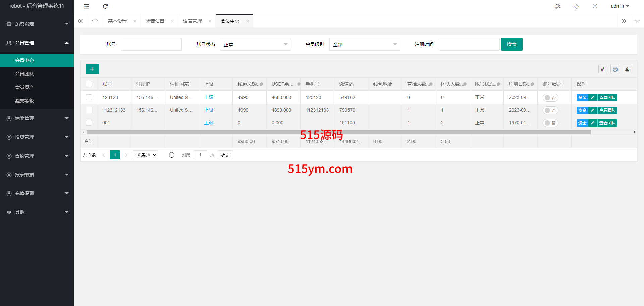This screenshot has height=306, width=644.
Task: Click the refresh icon in top bar
Action: tap(105, 6)
